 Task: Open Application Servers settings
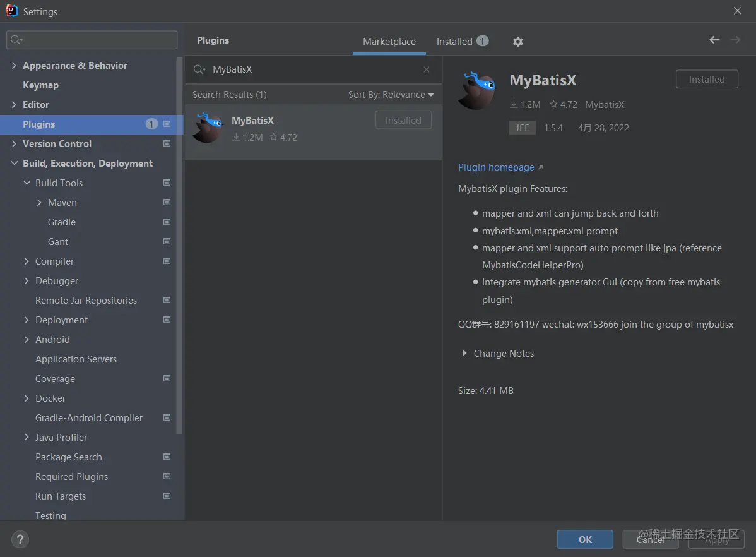click(76, 359)
